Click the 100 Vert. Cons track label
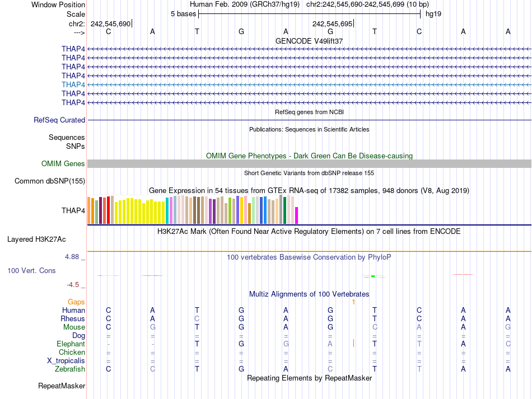 (31, 270)
